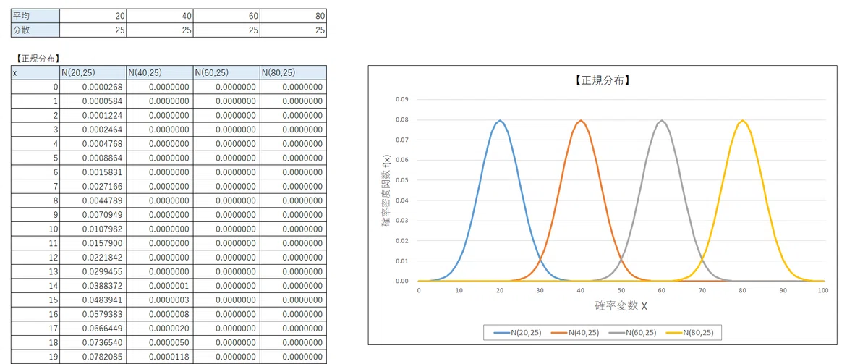Click the mean value cell containing 20
The image size is (868, 364).
(93, 16)
